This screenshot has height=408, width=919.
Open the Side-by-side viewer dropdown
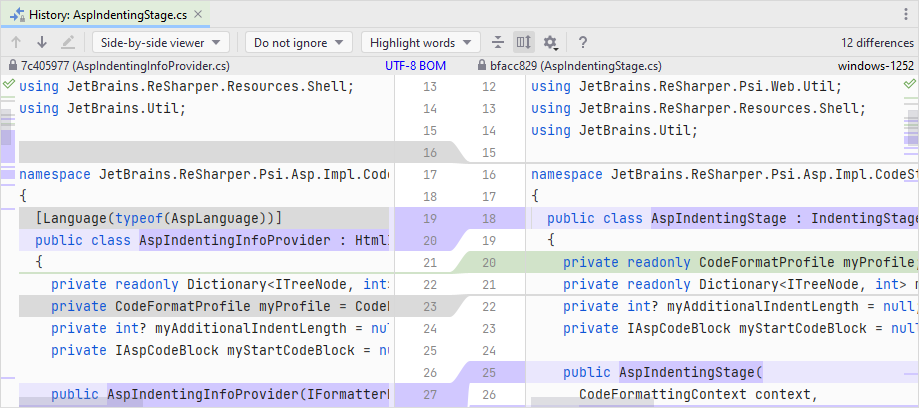[x=161, y=43]
